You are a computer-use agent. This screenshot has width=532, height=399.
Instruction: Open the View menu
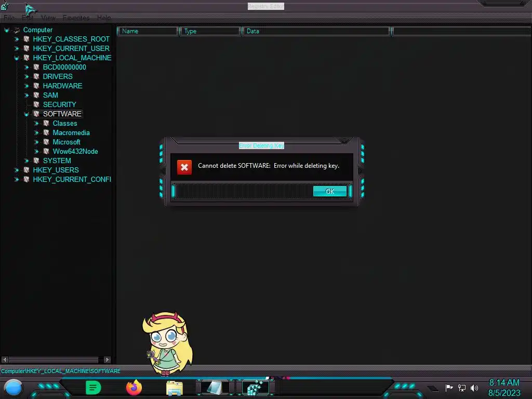coord(48,18)
